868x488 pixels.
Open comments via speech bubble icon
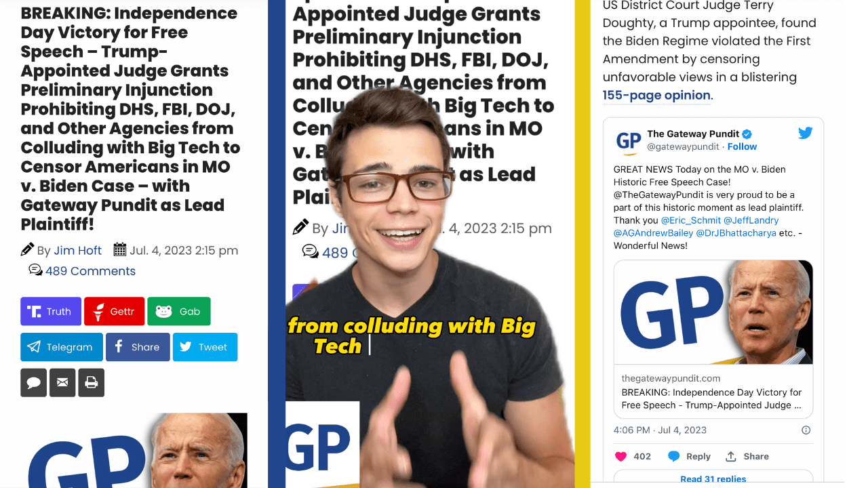click(x=34, y=383)
